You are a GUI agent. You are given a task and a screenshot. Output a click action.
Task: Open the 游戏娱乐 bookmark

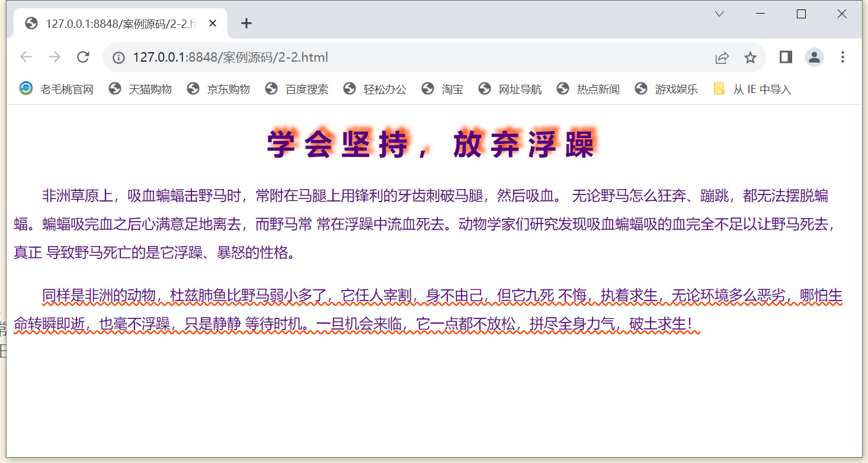tap(667, 90)
